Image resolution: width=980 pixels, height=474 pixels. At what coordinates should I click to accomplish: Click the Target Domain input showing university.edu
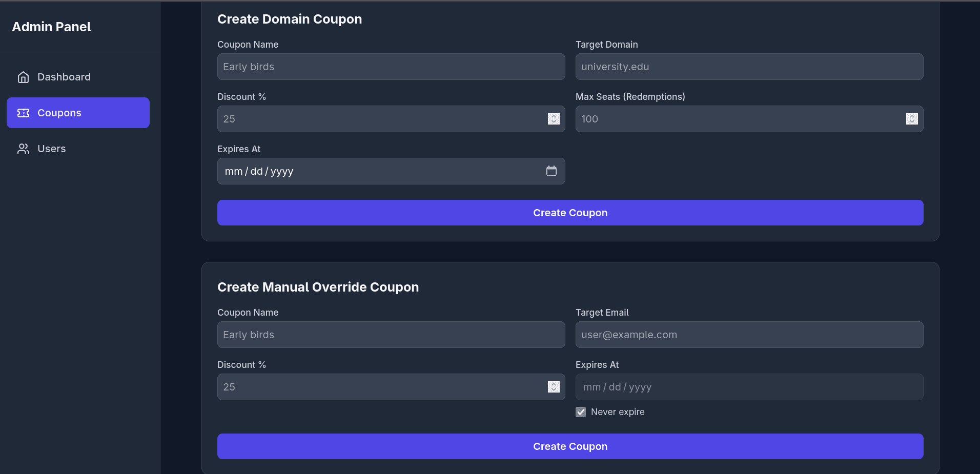pos(749,67)
